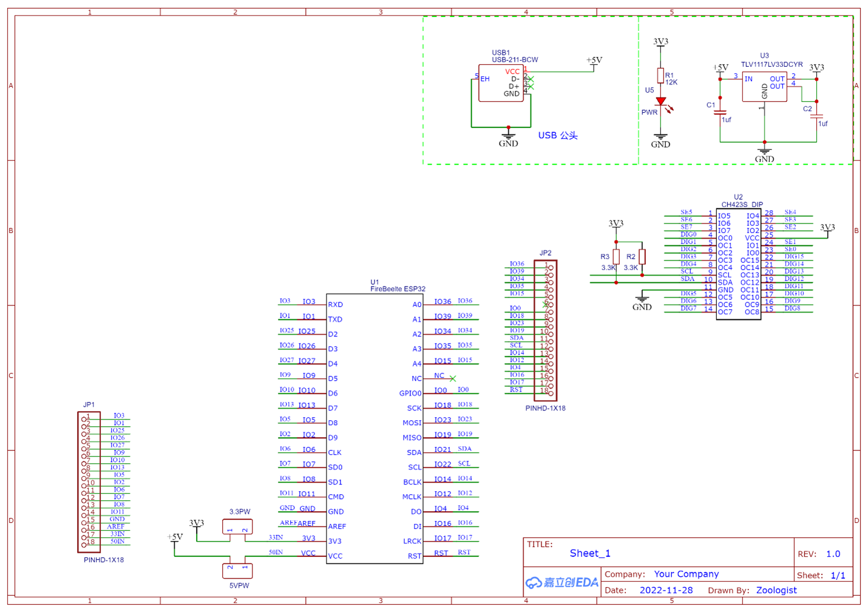
Task: Select the GND symbol near CH423S pin 11
Action: 642,302
